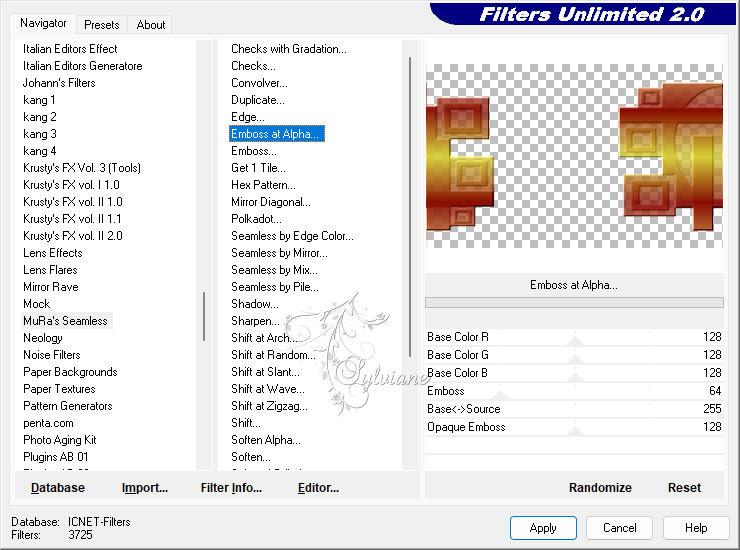Select Lens Flares category

tap(50, 270)
